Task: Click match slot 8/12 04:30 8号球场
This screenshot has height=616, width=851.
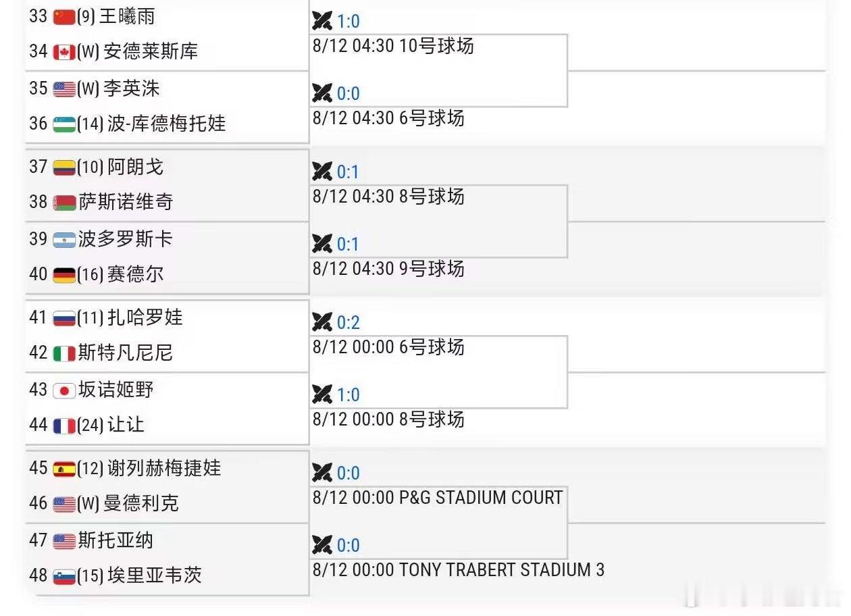Action: click(389, 197)
